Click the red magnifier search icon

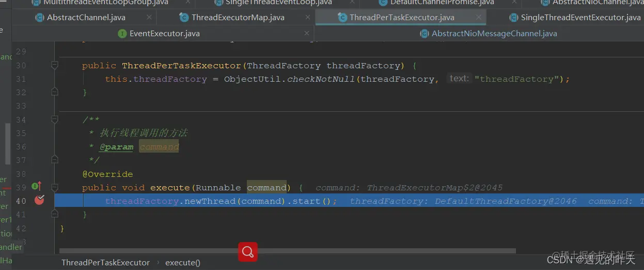(x=248, y=252)
